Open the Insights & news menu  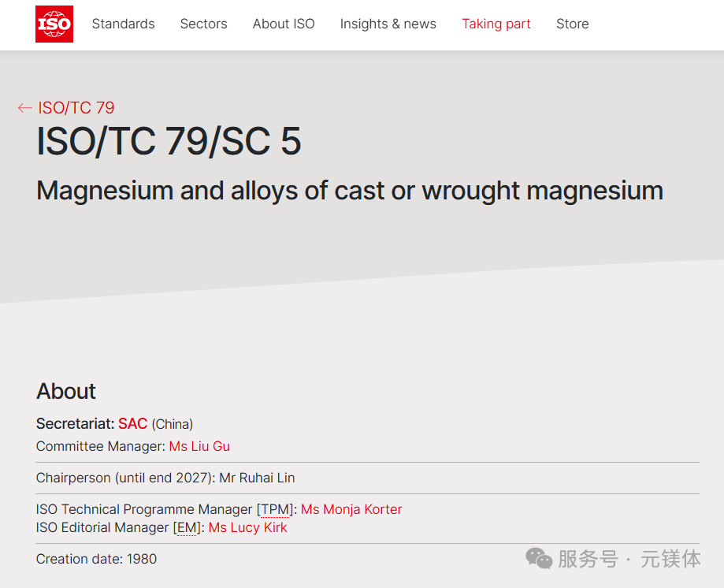(388, 24)
